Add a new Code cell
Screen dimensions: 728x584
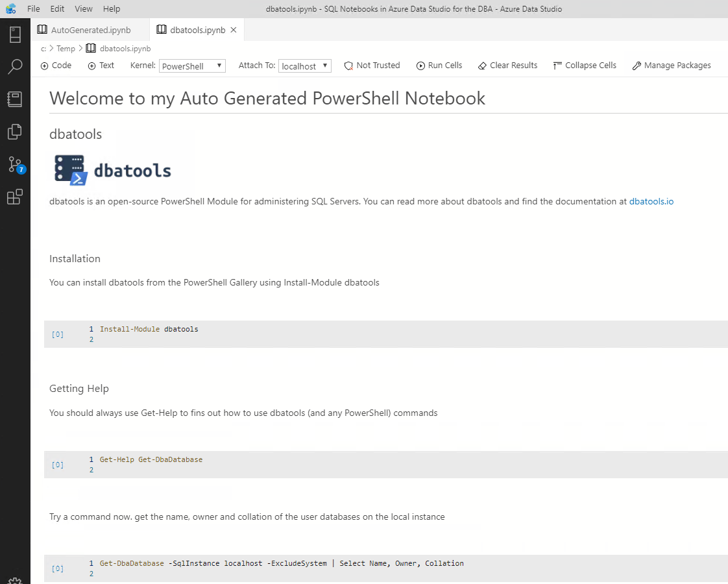(56, 66)
